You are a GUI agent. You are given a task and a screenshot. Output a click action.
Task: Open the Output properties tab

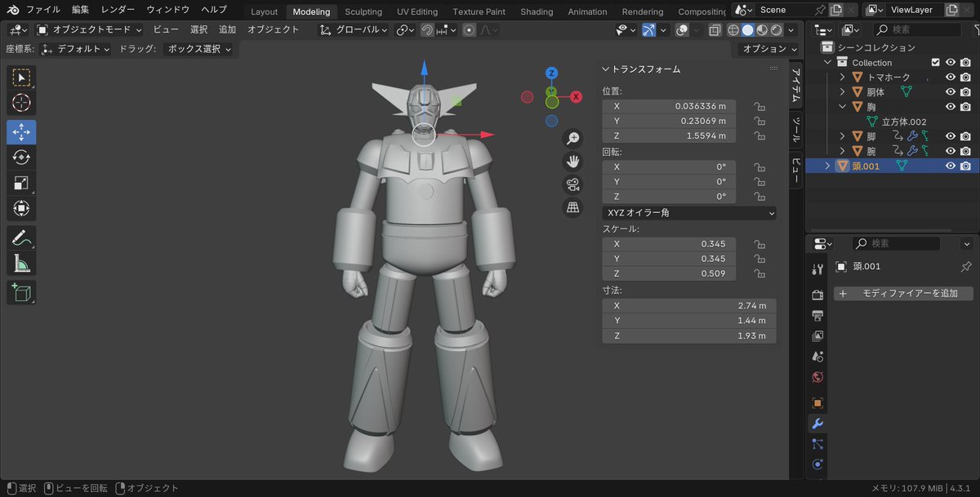817,316
